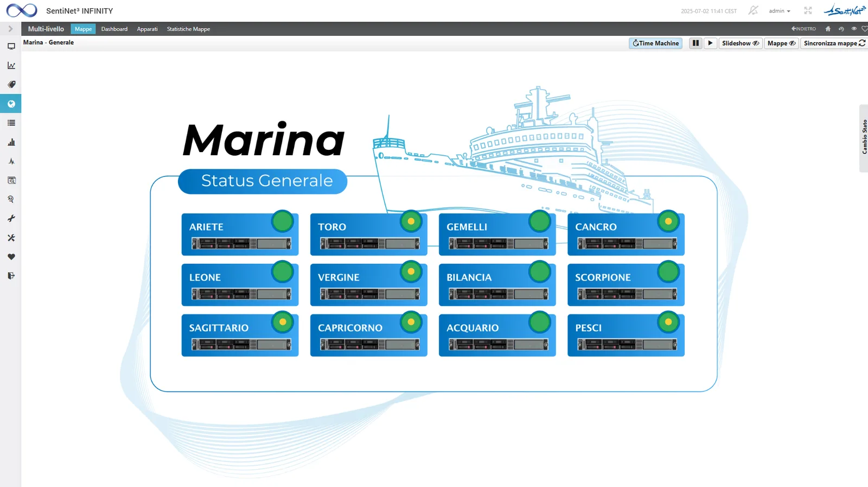Click the CANCRO status indicator circle
The image size is (868, 487).
pyautogui.click(x=668, y=221)
